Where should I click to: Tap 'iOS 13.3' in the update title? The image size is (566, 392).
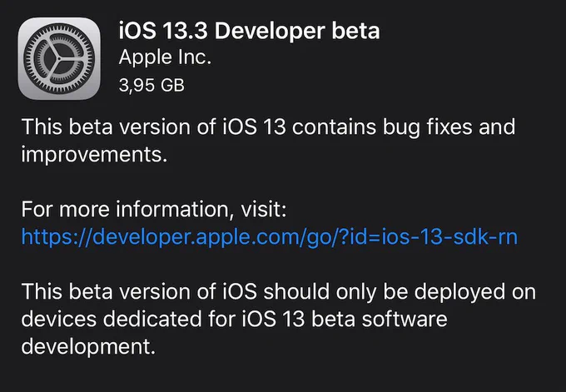pyautogui.click(x=163, y=31)
